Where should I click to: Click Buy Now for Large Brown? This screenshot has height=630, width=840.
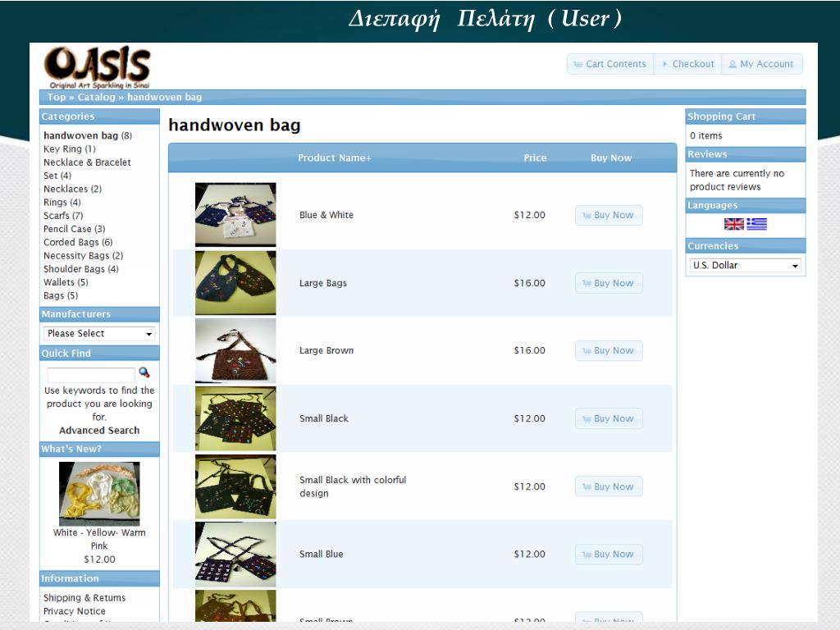click(609, 350)
